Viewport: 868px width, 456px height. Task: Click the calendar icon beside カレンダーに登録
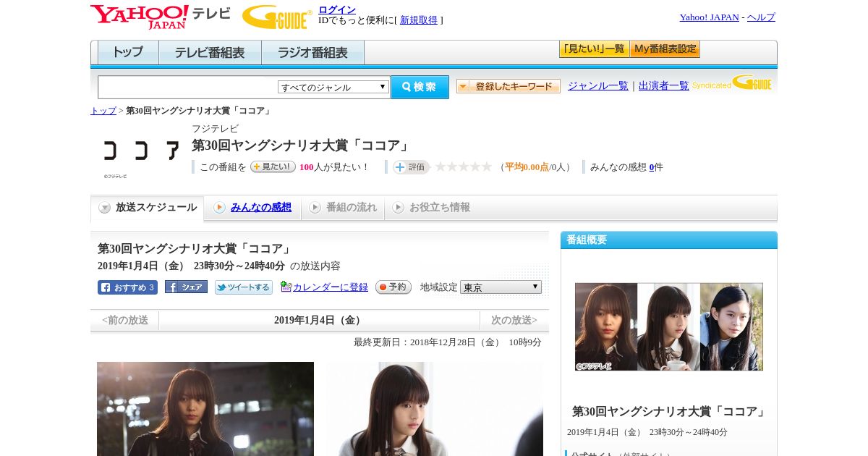coord(286,287)
